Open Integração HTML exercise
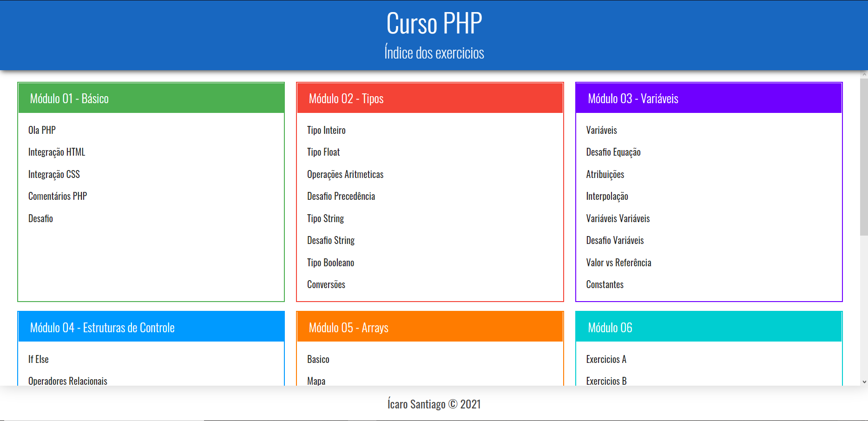This screenshot has width=868, height=421. click(x=57, y=152)
